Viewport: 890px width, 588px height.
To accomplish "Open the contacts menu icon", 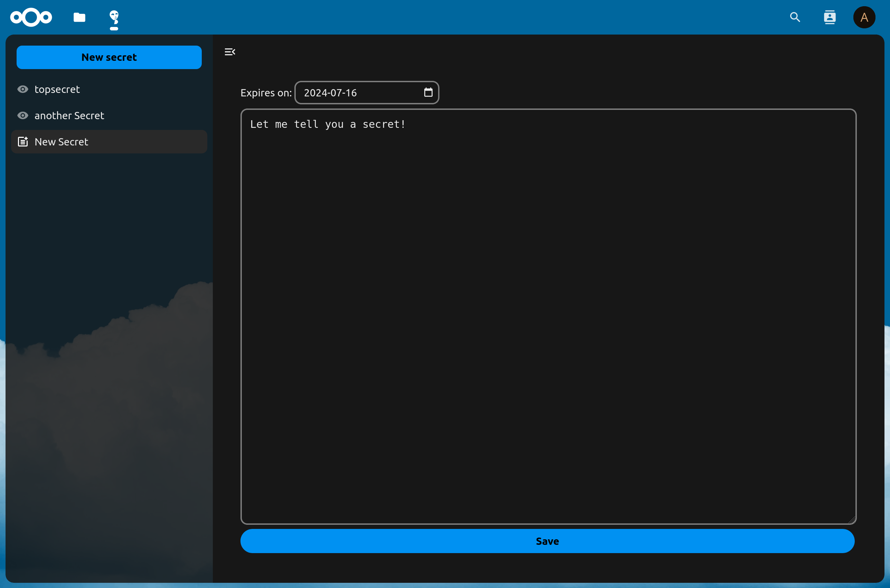I will pos(830,17).
